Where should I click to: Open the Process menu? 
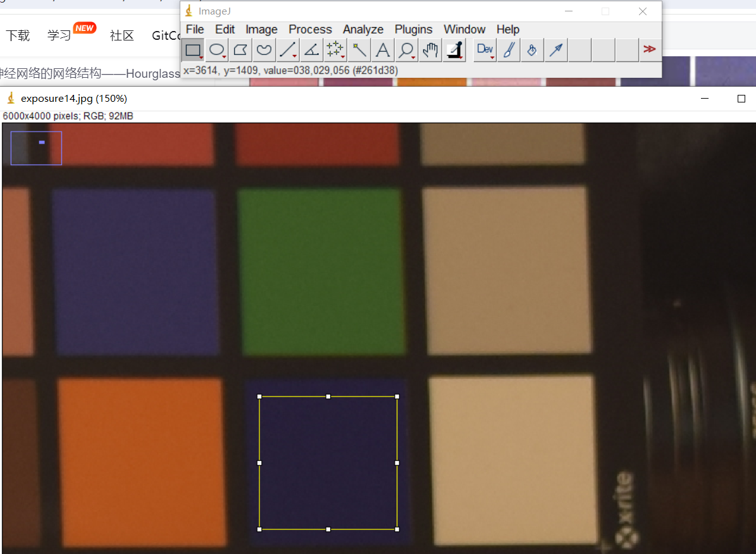click(x=310, y=30)
